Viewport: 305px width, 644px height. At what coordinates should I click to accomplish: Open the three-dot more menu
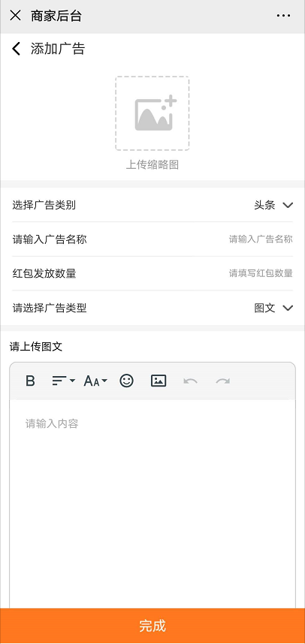click(284, 16)
